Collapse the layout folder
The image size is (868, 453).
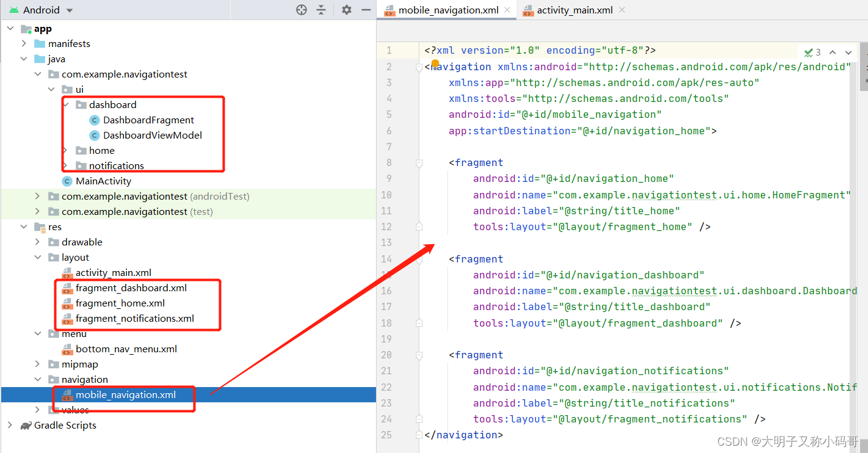(x=38, y=258)
